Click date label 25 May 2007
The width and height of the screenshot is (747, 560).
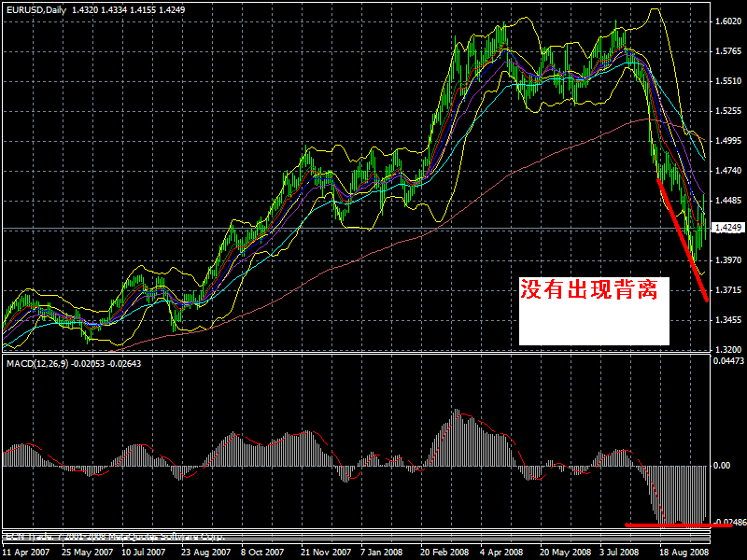point(88,553)
